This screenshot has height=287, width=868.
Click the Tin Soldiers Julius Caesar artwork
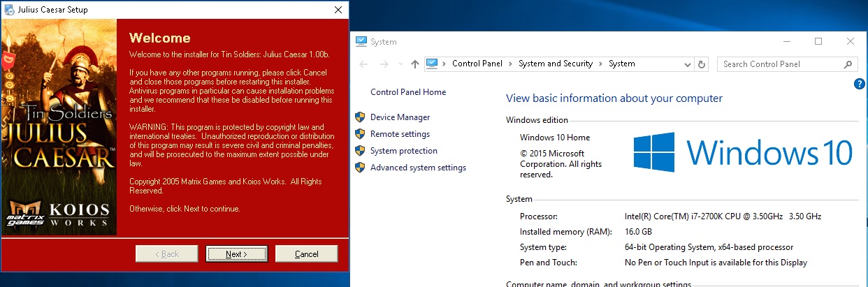[59, 127]
